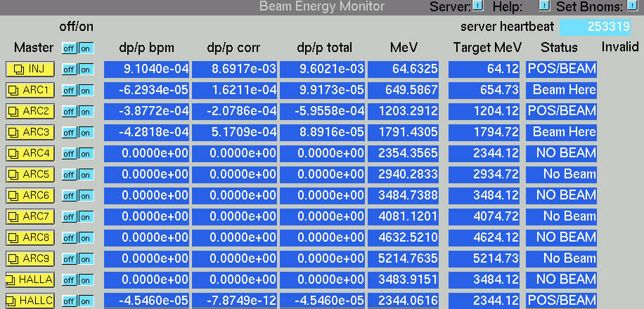
Task: Switch ARC2 row to off
Action: click(70, 112)
